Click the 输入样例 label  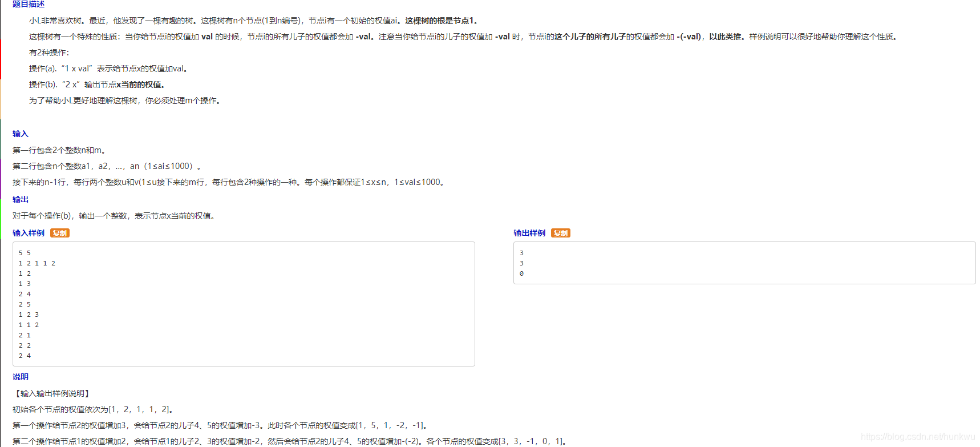[x=29, y=233]
